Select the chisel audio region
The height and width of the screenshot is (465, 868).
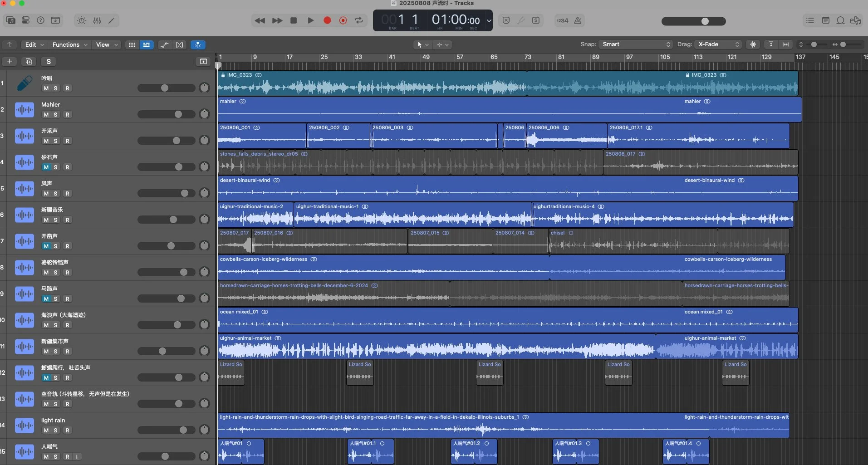click(x=669, y=241)
